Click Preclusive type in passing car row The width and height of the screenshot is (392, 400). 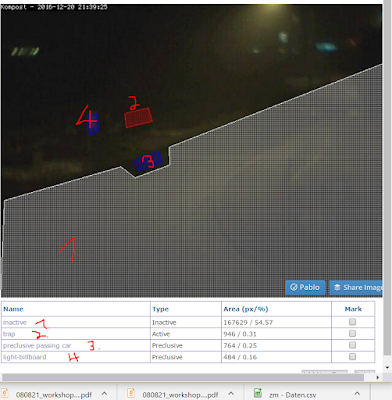tap(167, 346)
